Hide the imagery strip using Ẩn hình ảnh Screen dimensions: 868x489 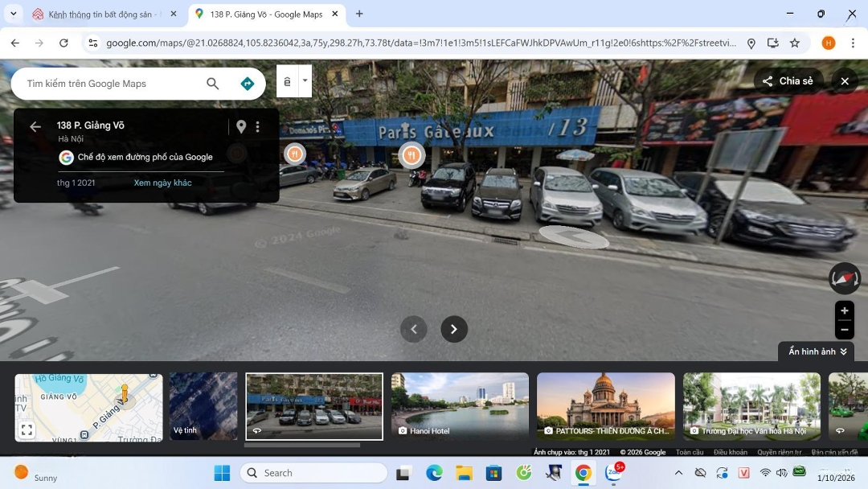(x=817, y=351)
